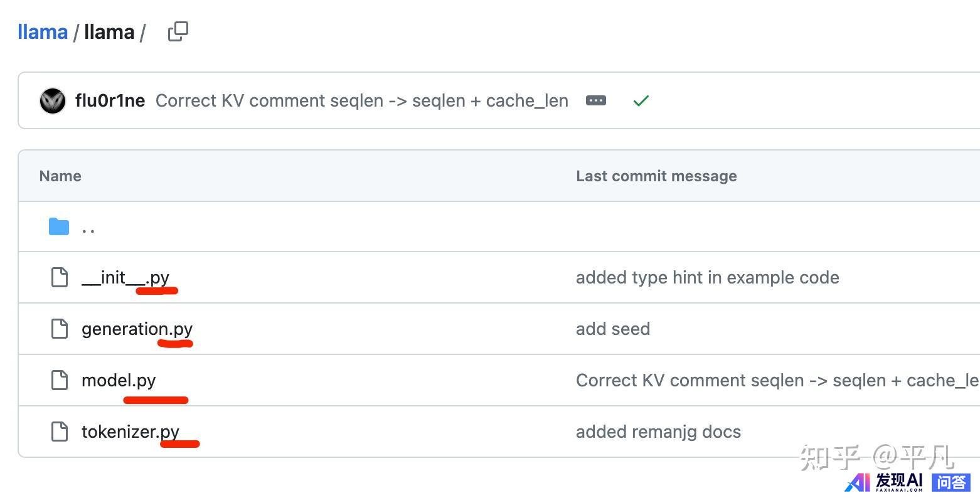Image resolution: width=980 pixels, height=498 pixels.
Task: Open the __init__.py file
Action: pyautogui.click(x=125, y=277)
